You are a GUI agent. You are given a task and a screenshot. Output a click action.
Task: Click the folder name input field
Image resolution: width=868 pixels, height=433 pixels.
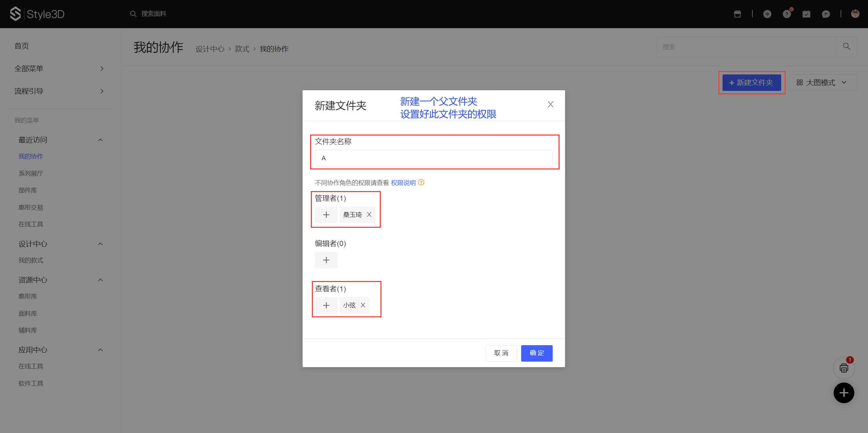click(434, 158)
